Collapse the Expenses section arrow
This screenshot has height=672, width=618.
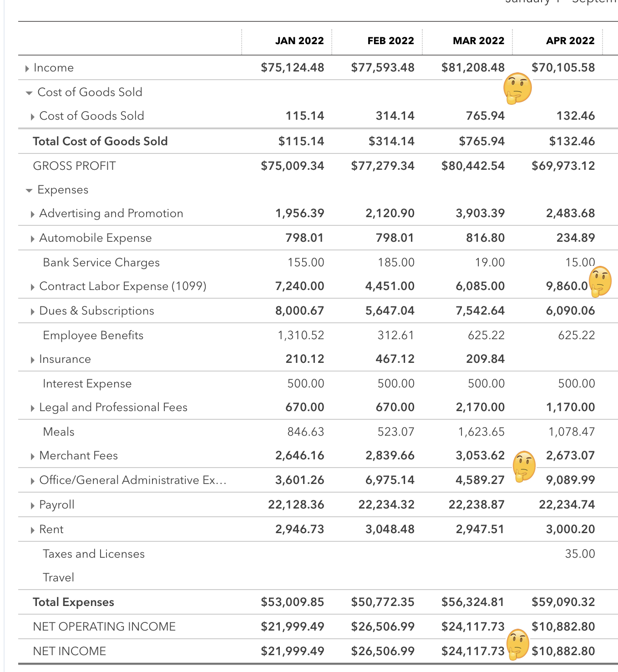click(29, 190)
